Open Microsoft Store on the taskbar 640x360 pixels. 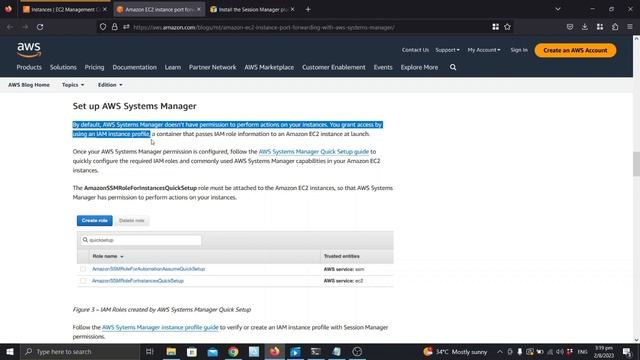[192, 351]
